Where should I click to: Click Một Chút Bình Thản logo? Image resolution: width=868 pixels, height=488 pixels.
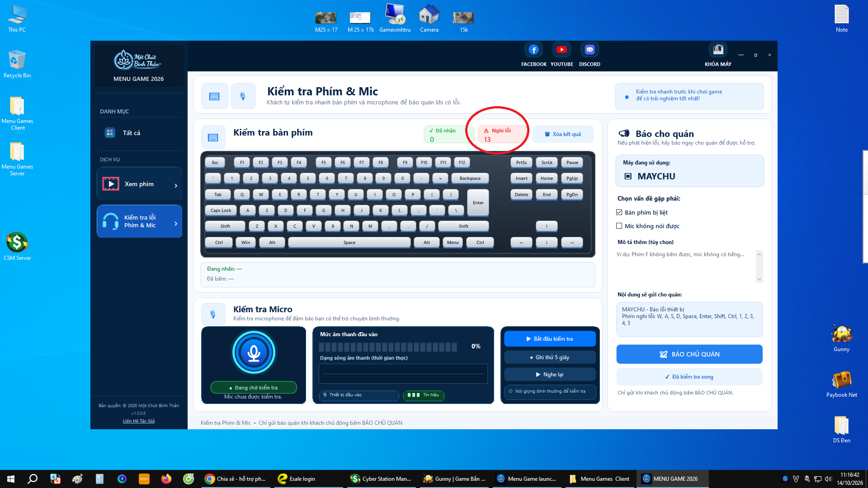tap(138, 60)
